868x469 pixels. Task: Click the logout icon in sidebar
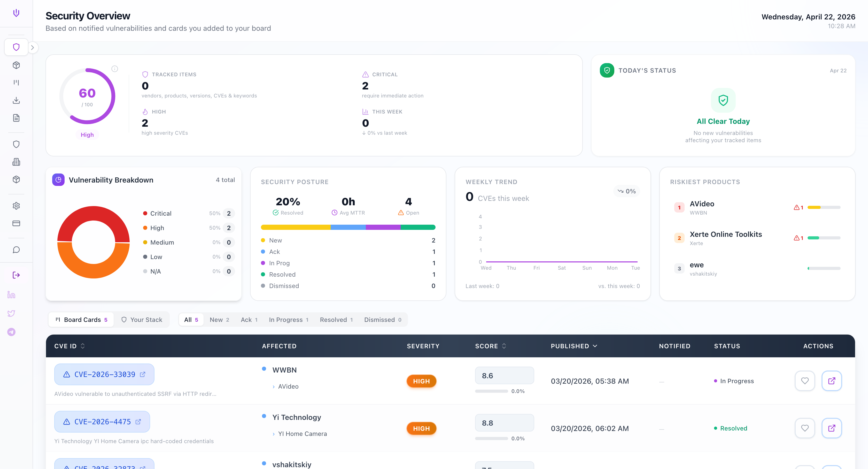pos(16,275)
